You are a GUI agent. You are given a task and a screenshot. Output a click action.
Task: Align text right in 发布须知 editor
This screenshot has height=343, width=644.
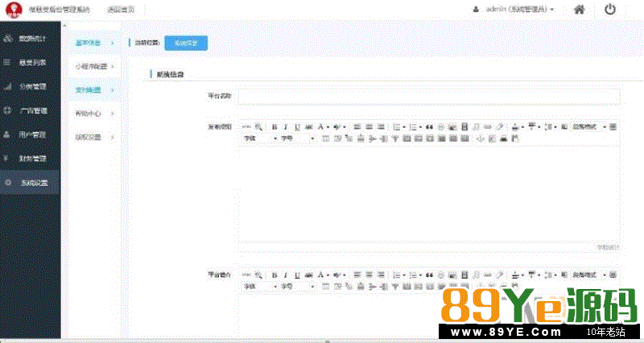tap(380, 127)
